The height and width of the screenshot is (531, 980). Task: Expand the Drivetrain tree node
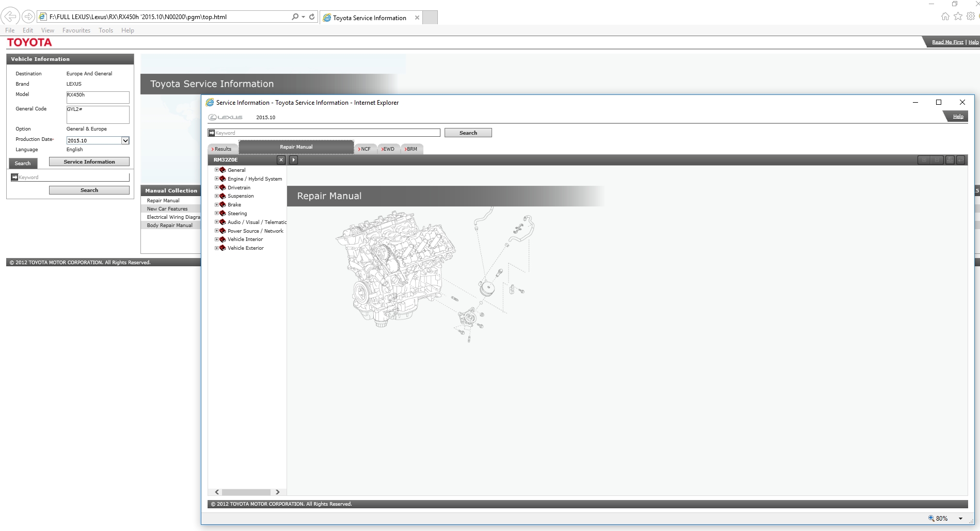click(217, 187)
